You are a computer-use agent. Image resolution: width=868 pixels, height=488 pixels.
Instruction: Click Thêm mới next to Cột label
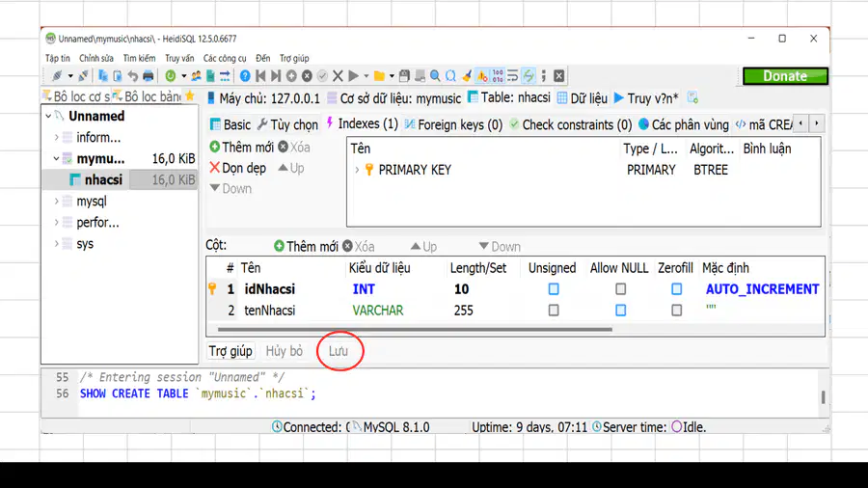[306, 246]
